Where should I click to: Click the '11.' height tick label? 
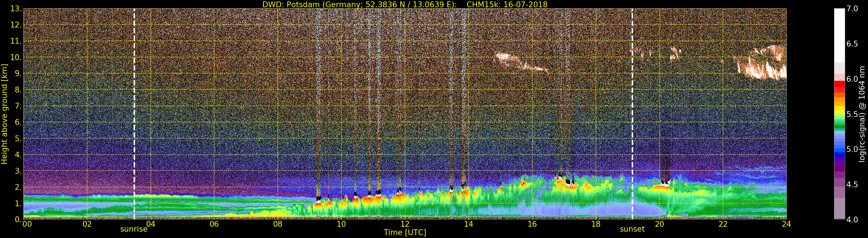pyautogui.click(x=16, y=41)
